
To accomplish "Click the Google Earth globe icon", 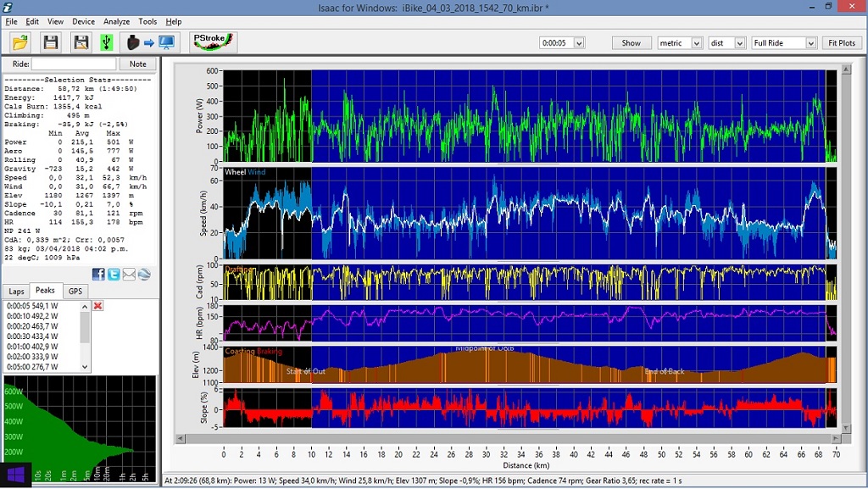I will pos(144,274).
